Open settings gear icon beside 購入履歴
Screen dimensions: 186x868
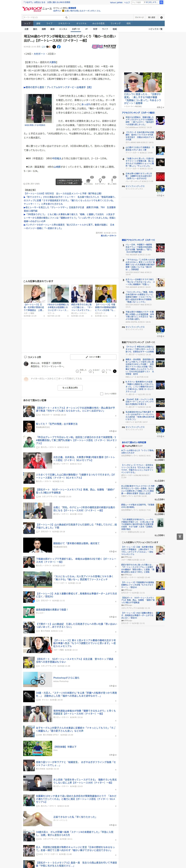click(161, 17)
